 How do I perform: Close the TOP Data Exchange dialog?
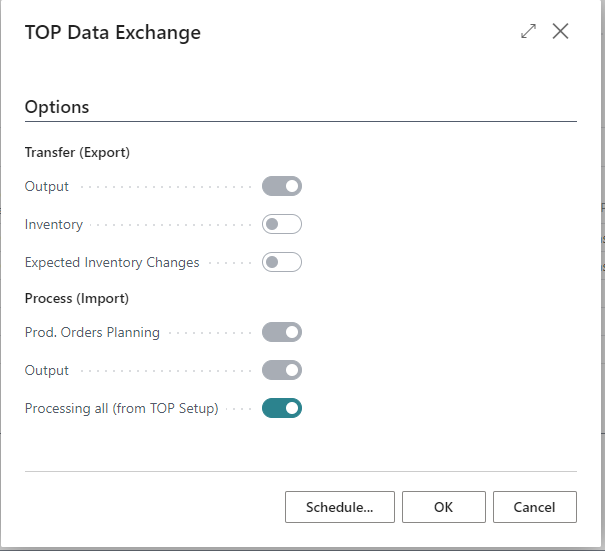[x=560, y=32]
